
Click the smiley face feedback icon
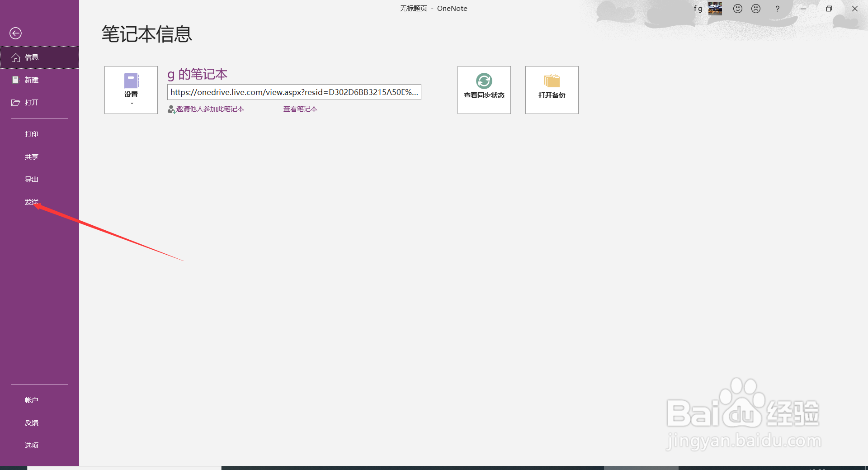pyautogui.click(x=738, y=9)
